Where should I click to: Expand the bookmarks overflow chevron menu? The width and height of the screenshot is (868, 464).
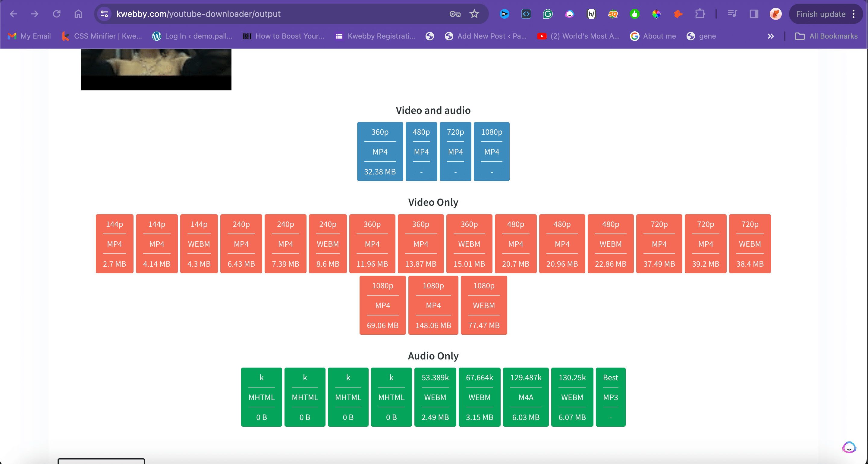[771, 37]
